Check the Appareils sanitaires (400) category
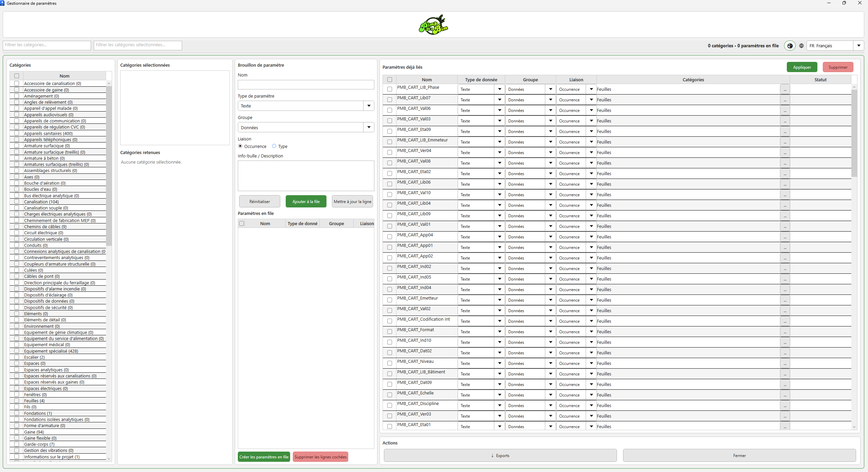The image size is (868, 472). (17, 133)
